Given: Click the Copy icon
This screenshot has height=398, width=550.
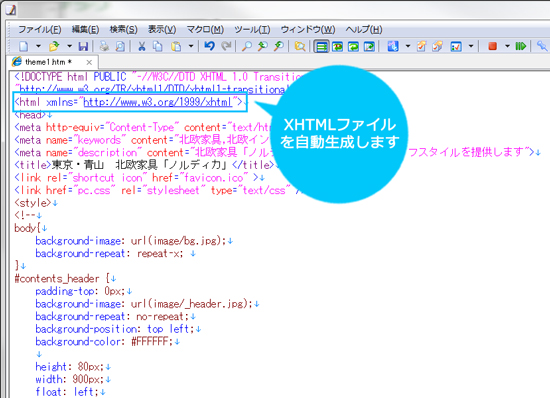Looking at the screenshot, I should [x=158, y=46].
